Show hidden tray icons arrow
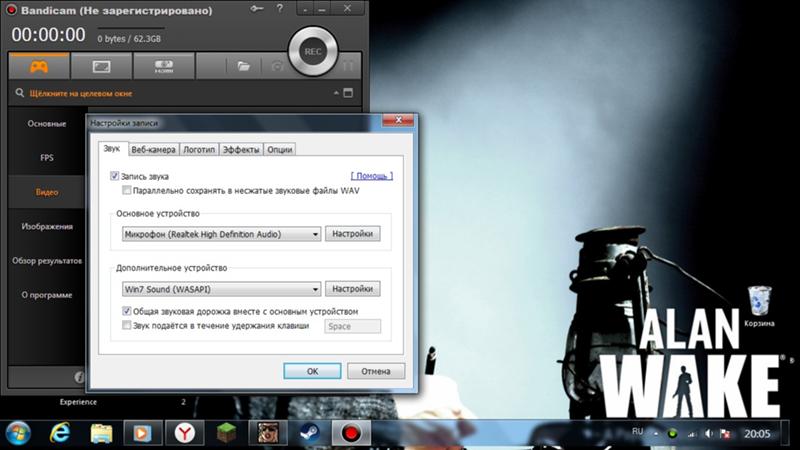This screenshot has width=800, height=450. point(656,434)
